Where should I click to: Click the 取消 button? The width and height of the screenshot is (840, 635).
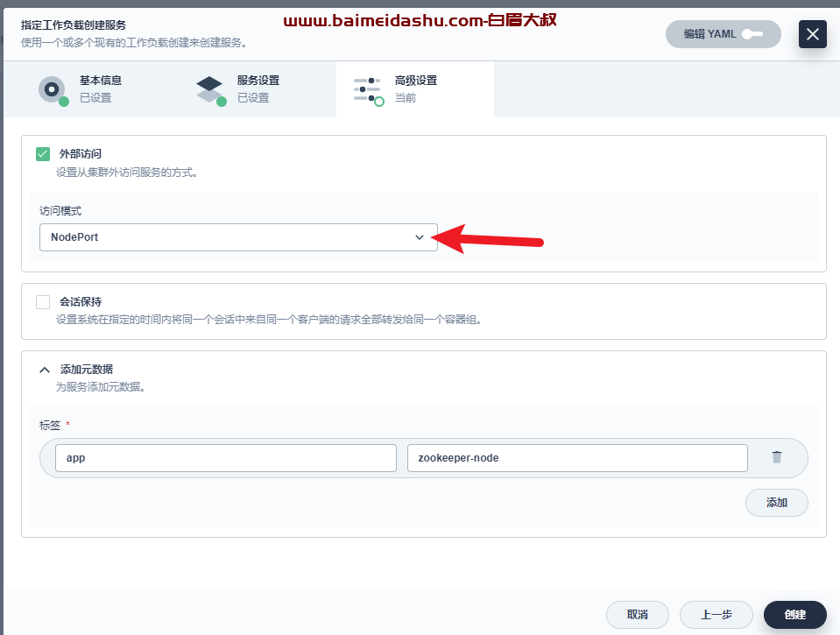coord(638,615)
